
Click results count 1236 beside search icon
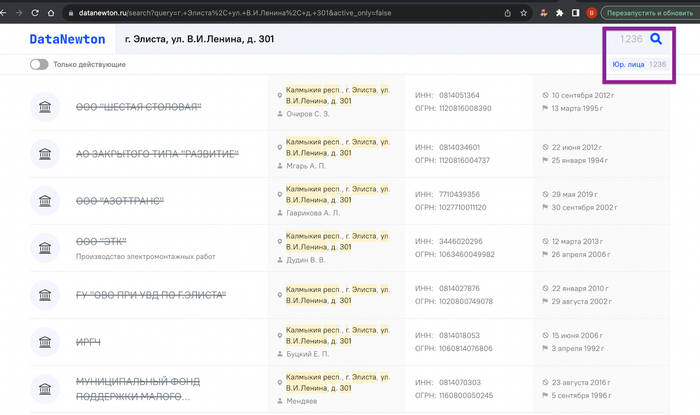pos(631,39)
